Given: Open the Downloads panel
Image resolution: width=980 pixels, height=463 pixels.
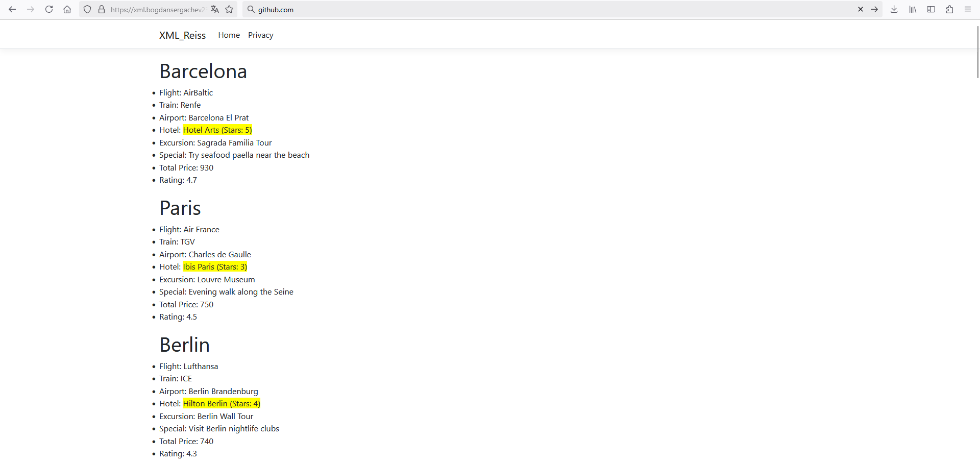Looking at the screenshot, I should [894, 10].
